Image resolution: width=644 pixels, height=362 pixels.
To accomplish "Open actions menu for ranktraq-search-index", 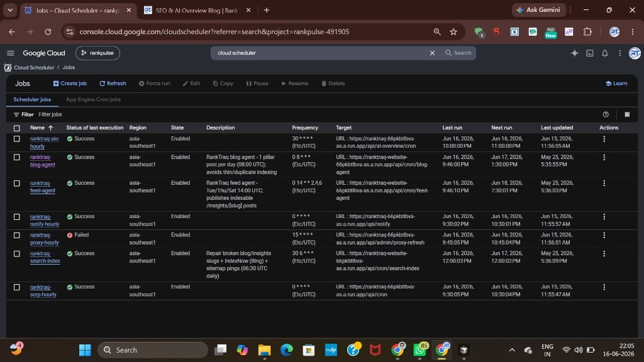I will click(604, 254).
